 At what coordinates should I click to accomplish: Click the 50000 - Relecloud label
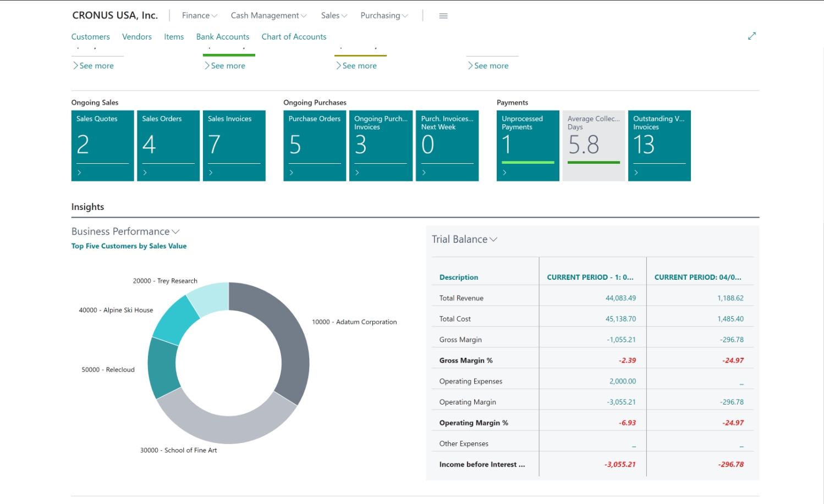(108, 370)
